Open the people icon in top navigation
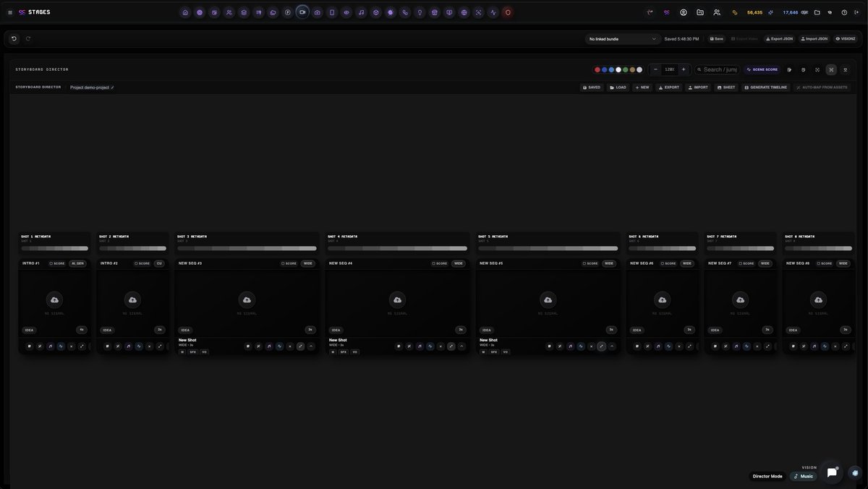This screenshot has height=489, width=868. pos(229,12)
